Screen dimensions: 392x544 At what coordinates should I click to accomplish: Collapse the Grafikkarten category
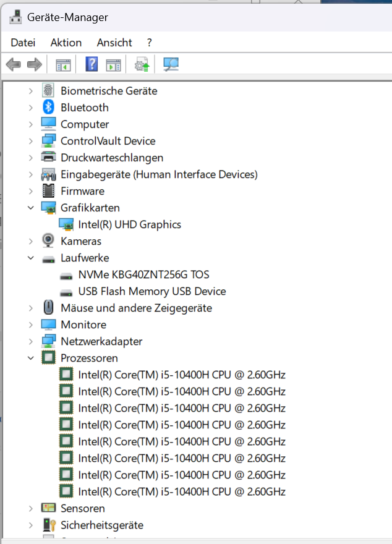tap(31, 208)
